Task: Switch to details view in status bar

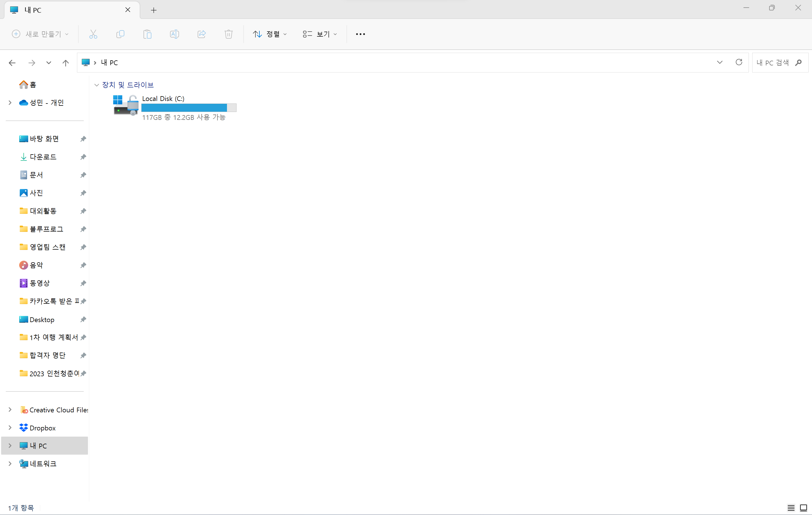Action: click(x=791, y=508)
